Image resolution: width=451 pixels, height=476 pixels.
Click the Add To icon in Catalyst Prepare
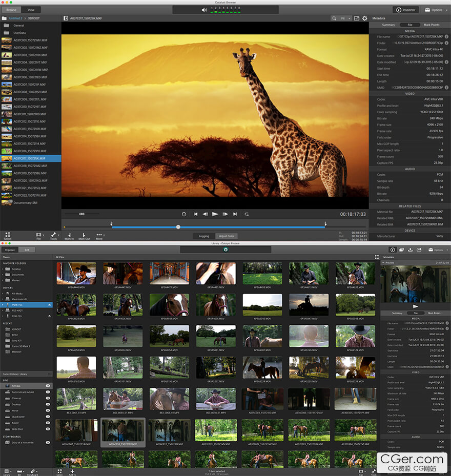point(72,472)
